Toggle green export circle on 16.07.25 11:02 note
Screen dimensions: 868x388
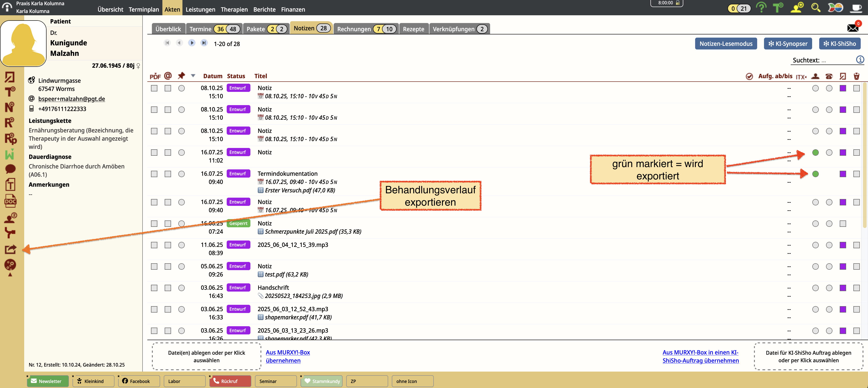[816, 153]
